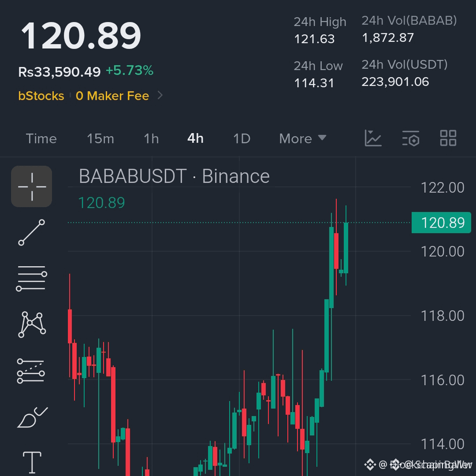Select the brush drawing tool
The width and height of the screenshot is (476, 476).
[x=32, y=417]
